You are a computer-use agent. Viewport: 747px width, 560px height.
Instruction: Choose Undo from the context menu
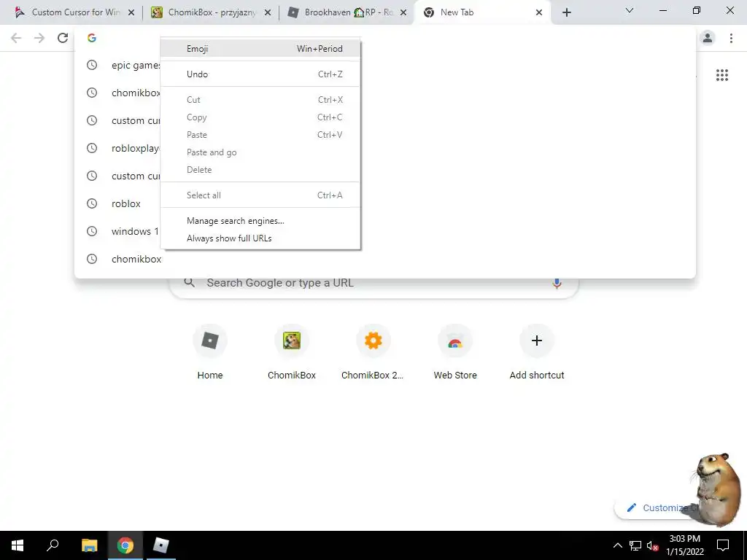coord(260,74)
